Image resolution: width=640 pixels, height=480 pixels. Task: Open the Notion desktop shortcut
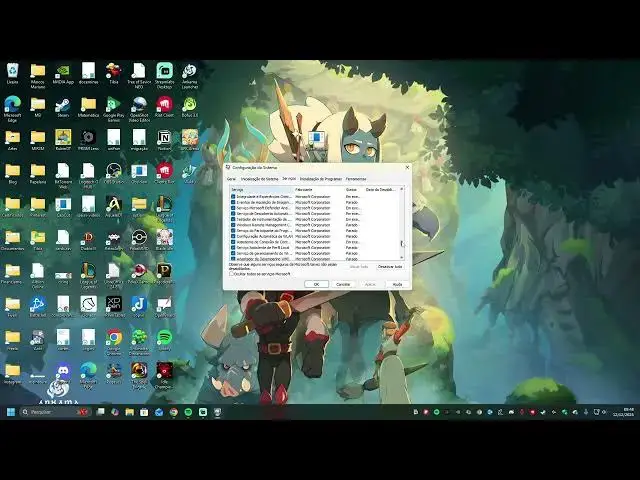[164, 140]
